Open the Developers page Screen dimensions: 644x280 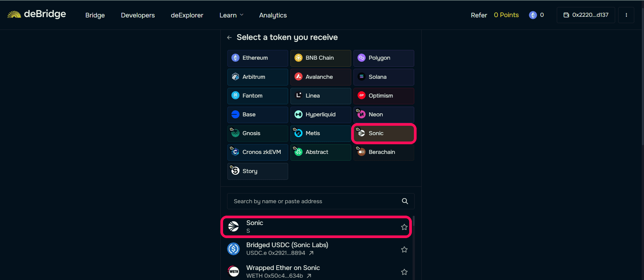138,15
